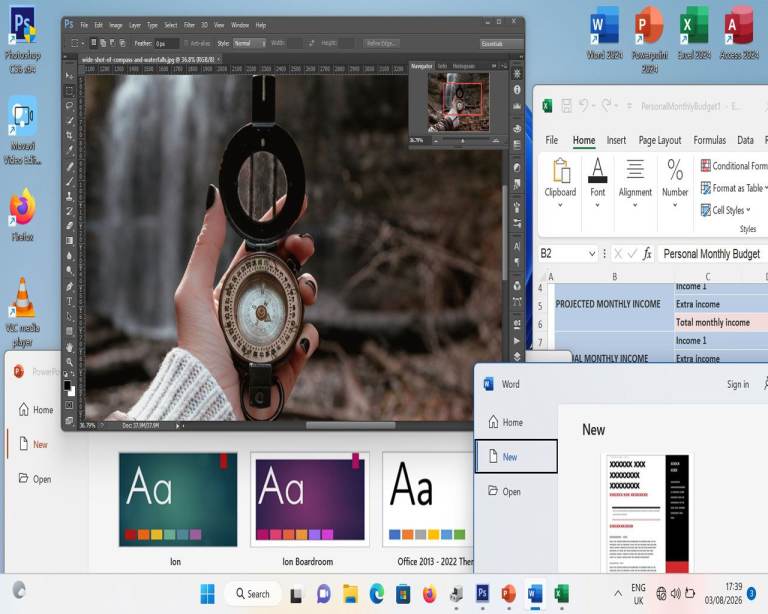The width and height of the screenshot is (768, 614).
Task: Select the Horizontal Type tool
Action: (x=70, y=301)
